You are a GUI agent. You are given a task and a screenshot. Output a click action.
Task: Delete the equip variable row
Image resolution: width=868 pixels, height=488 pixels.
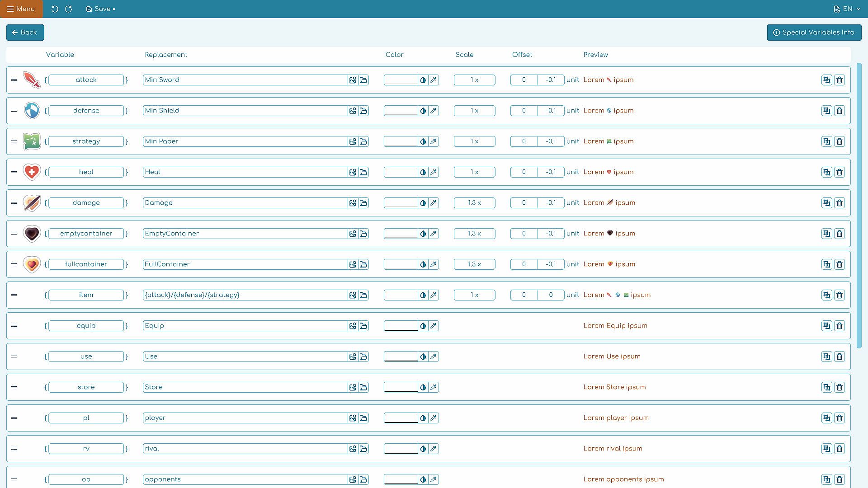click(x=840, y=326)
